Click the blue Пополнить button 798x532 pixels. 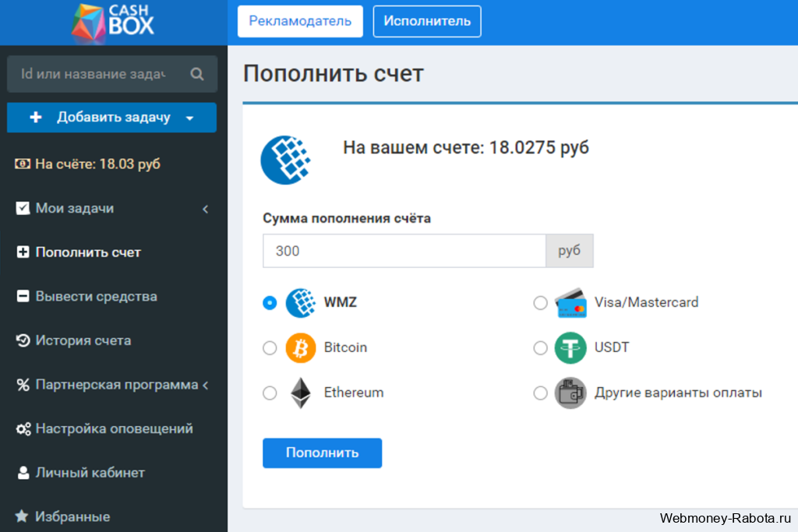pyautogui.click(x=322, y=453)
